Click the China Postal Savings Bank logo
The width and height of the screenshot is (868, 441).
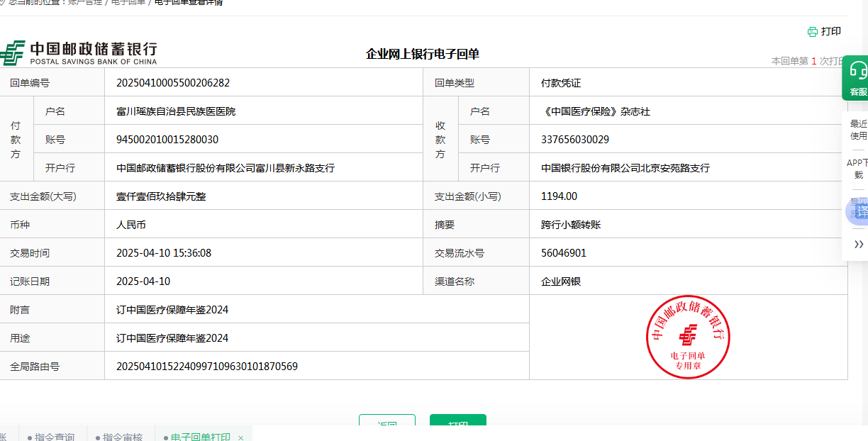(x=79, y=52)
